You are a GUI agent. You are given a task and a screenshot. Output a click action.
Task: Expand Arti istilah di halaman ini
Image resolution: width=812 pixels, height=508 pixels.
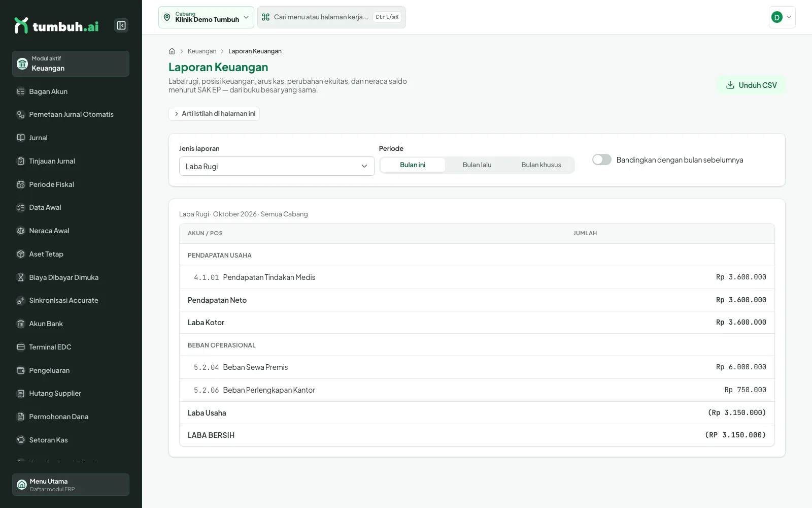tap(214, 114)
